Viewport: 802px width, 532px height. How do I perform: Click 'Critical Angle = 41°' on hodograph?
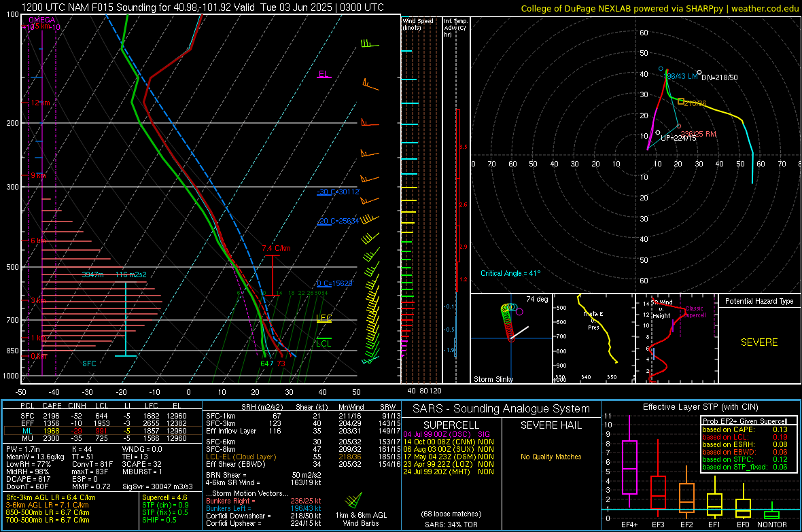click(x=510, y=274)
